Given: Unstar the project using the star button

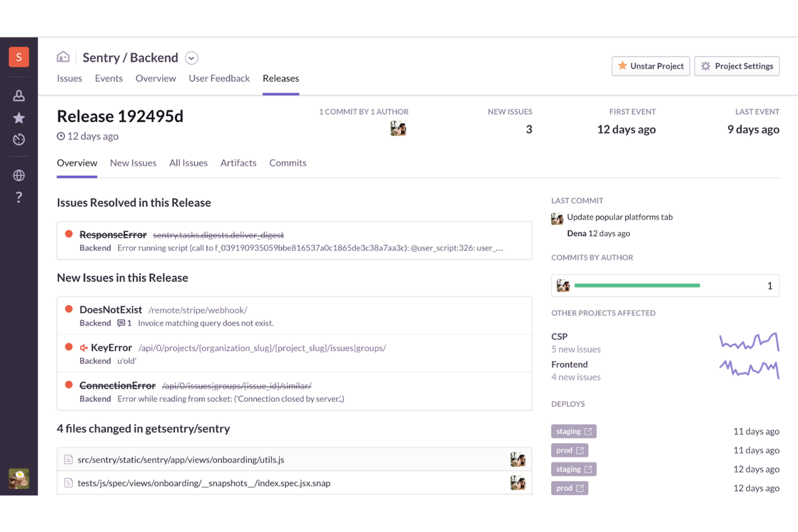Looking at the screenshot, I should 650,66.
